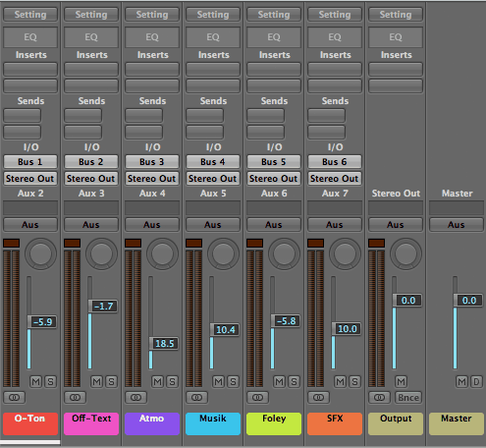Toggle stereo format icon on Musik channel
The width and height of the screenshot is (486, 448).
196,398
